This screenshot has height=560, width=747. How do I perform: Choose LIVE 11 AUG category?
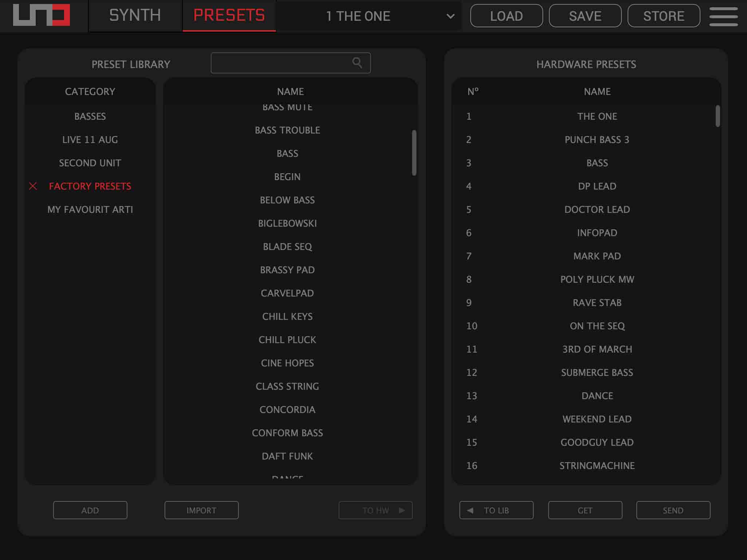(90, 140)
